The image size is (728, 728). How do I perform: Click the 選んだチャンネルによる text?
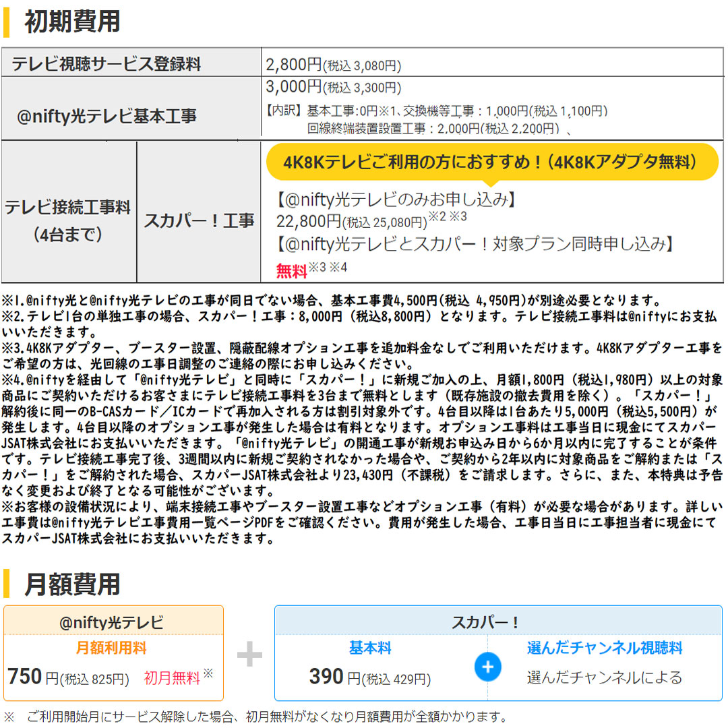605,678
